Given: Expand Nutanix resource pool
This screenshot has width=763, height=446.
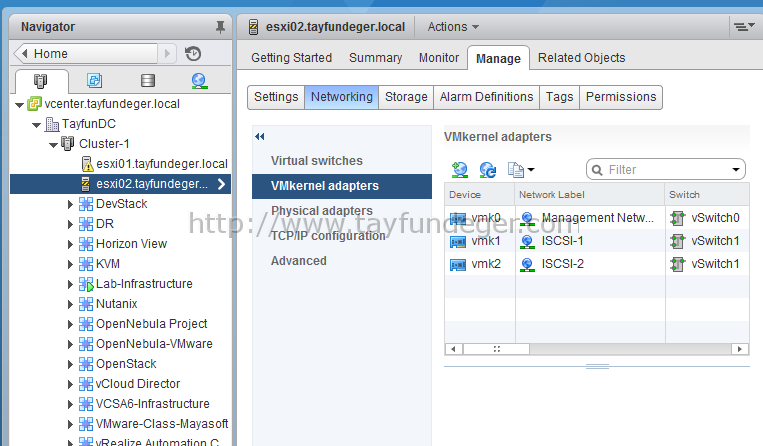Looking at the screenshot, I should pyautogui.click(x=70, y=304).
